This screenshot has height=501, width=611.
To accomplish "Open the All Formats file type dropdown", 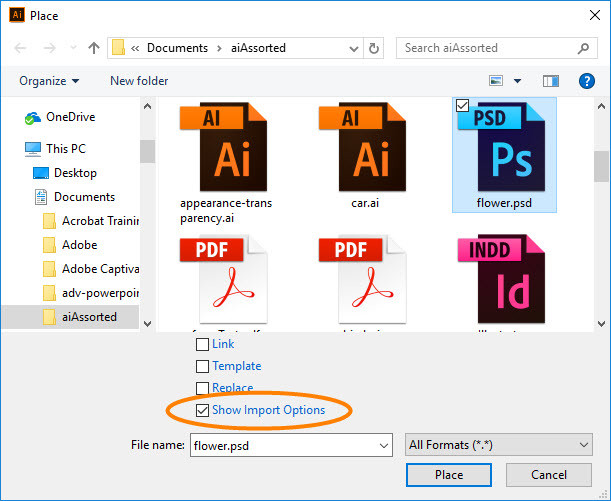I will pyautogui.click(x=499, y=445).
